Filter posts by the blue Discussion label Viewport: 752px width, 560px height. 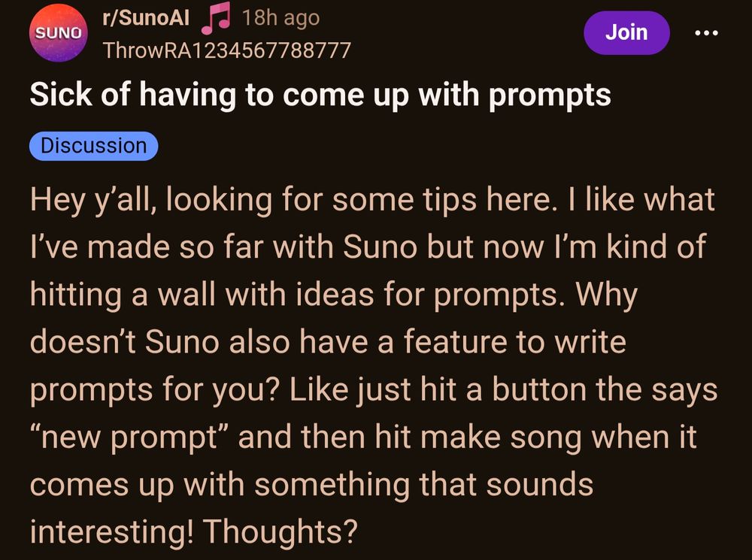click(x=92, y=145)
